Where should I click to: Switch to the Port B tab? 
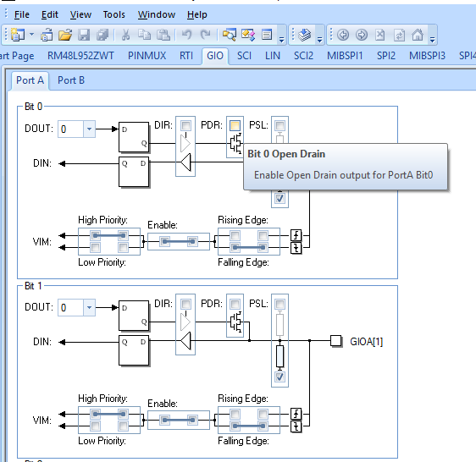coord(71,80)
